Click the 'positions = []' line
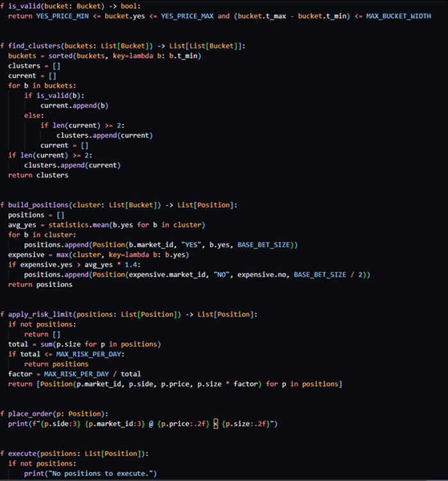 pyautogui.click(x=36, y=215)
